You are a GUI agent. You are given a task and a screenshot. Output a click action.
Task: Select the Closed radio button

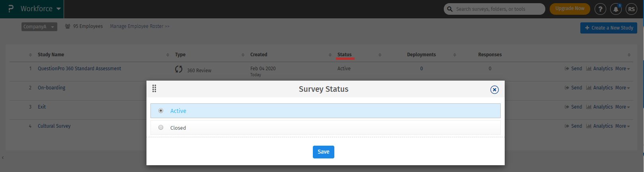(x=161, y=127)
